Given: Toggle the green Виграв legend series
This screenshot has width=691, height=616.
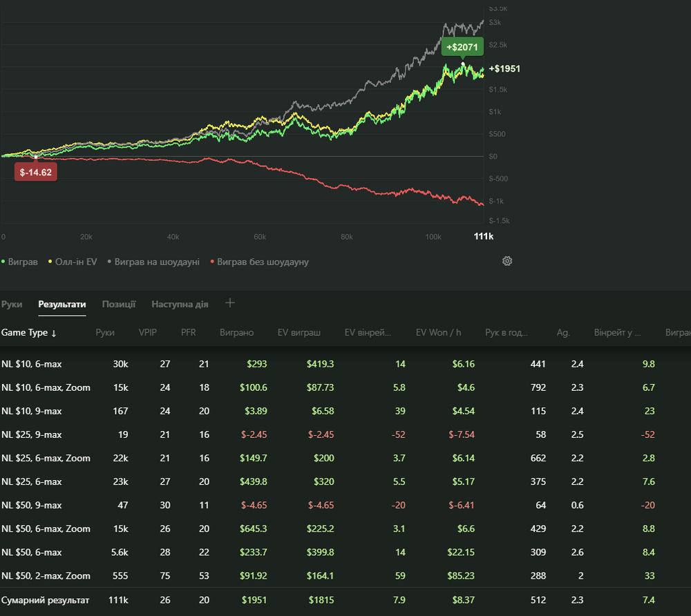Looking at the screenshot, I should (x=21, y=262).
